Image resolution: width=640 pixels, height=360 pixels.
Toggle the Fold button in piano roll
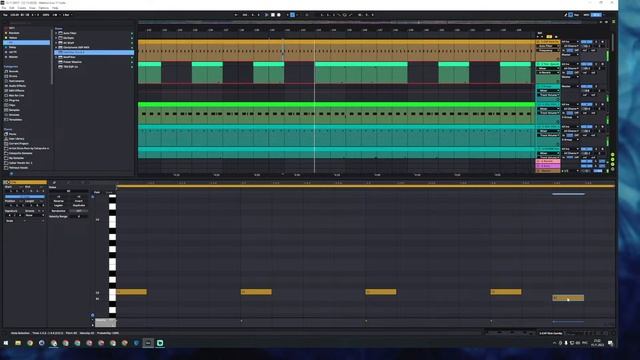click(x=97, y=192)
